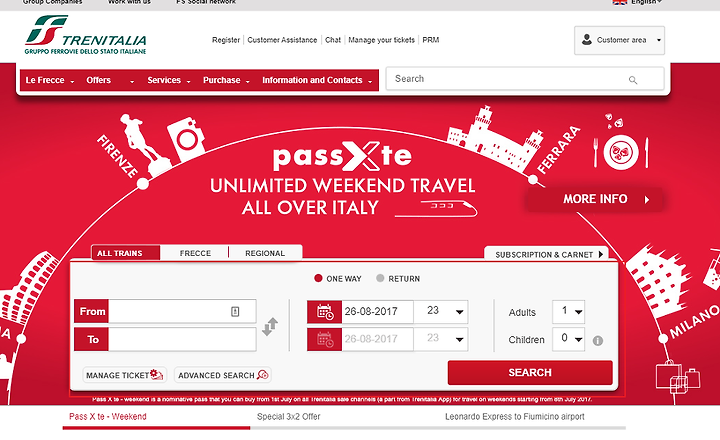This screenshot has height=440, width=720.
Task: Click the Advanced Search button
Action: click(x=223, y=375)
